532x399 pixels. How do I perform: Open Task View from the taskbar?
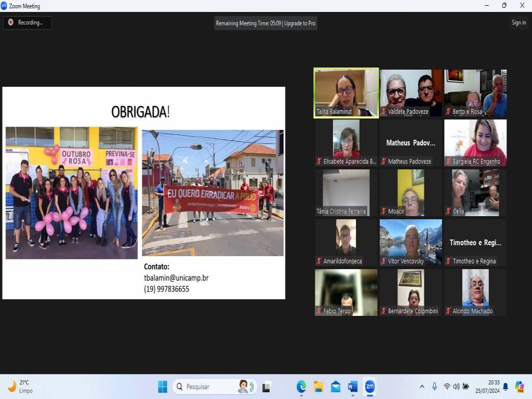pyautogui.click(x=267, y=387)
